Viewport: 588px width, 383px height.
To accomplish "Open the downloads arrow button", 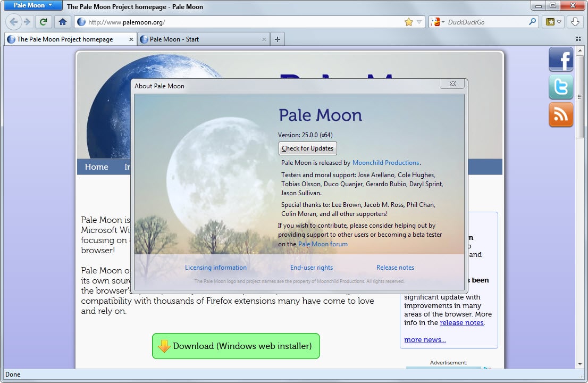I will point(575,22).
